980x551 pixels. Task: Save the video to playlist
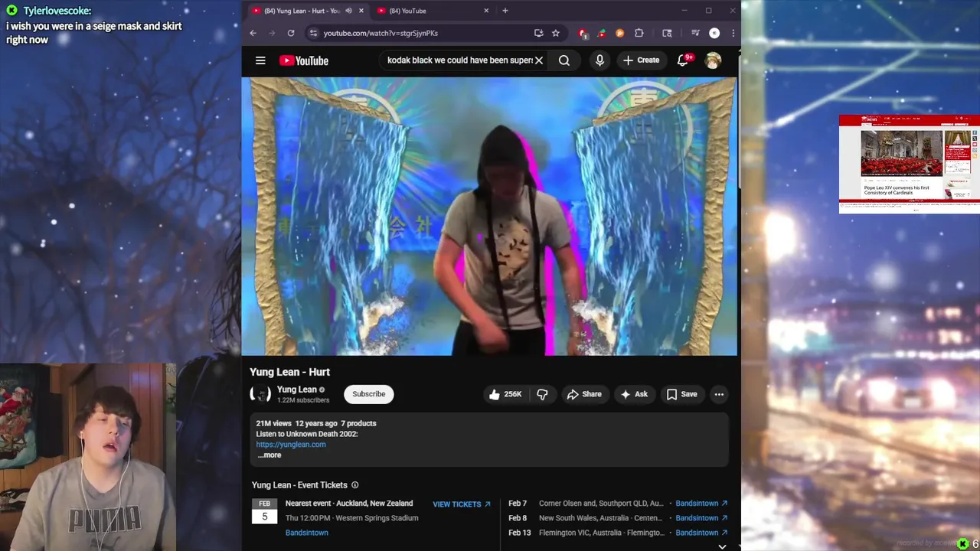coord(681,394)
